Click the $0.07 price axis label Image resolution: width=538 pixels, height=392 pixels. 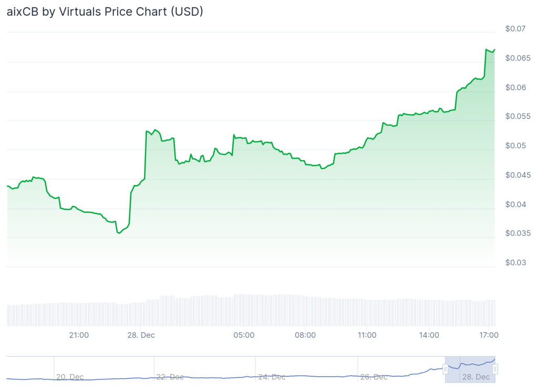515,29
